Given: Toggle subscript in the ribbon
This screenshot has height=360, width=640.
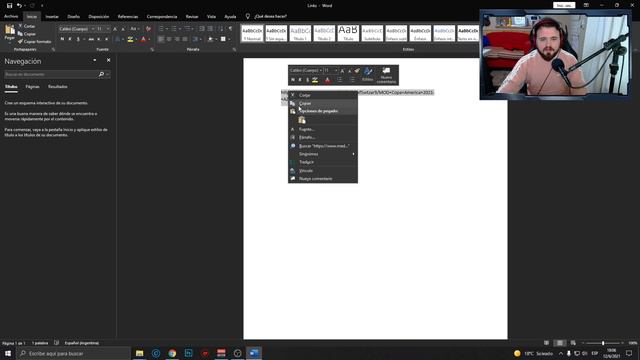Looking at the screenshot, I should click(x=99, y=39).
